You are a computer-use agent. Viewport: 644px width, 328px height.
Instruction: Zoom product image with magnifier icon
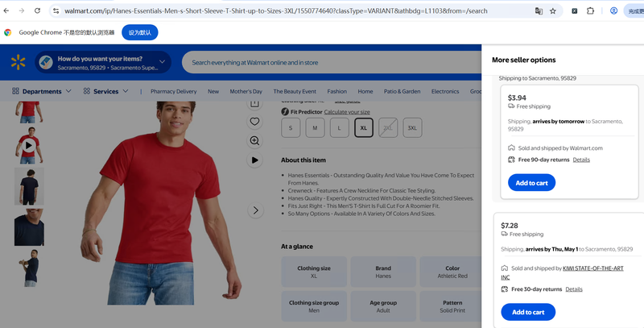(254, 140)
